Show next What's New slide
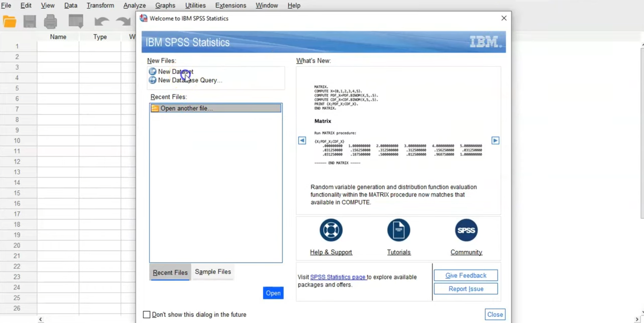The width and height of the screenshot is (644, 323). point(495,140)
